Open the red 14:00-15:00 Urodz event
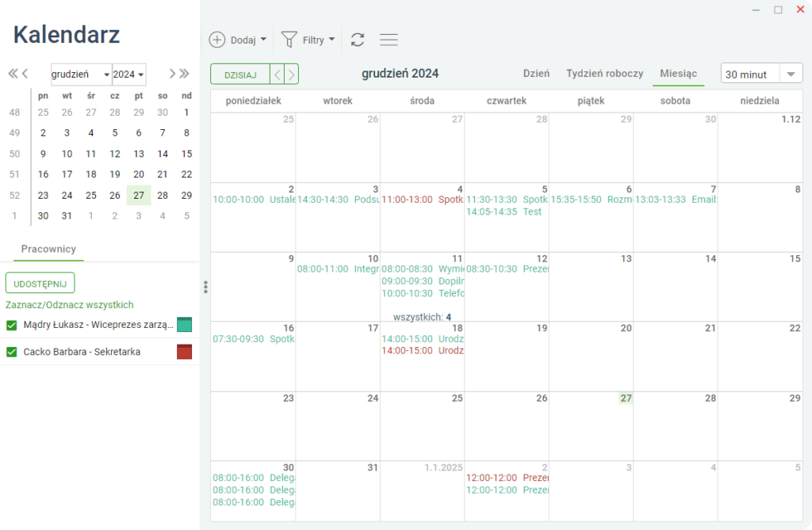 pyautogui.click(x=423, y=350)
